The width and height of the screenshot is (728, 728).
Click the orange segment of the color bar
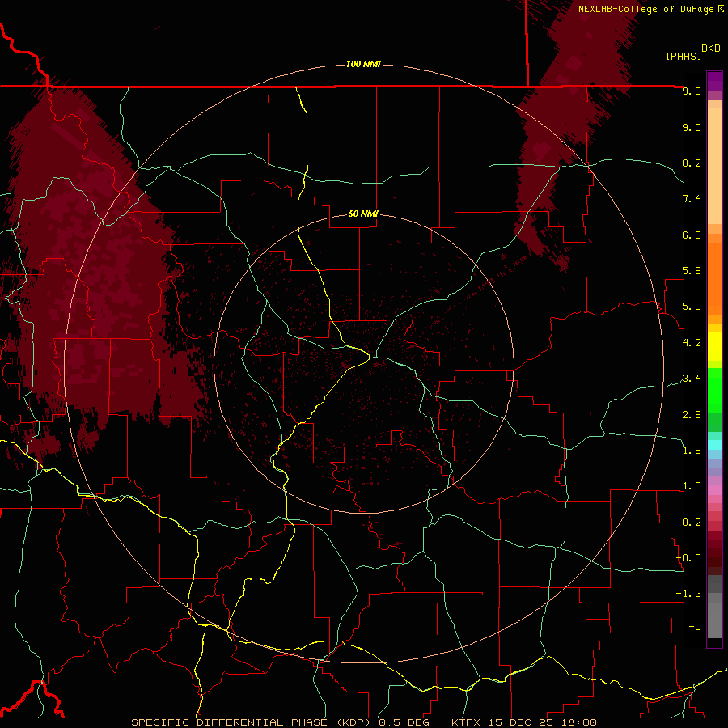coord(714,279)
